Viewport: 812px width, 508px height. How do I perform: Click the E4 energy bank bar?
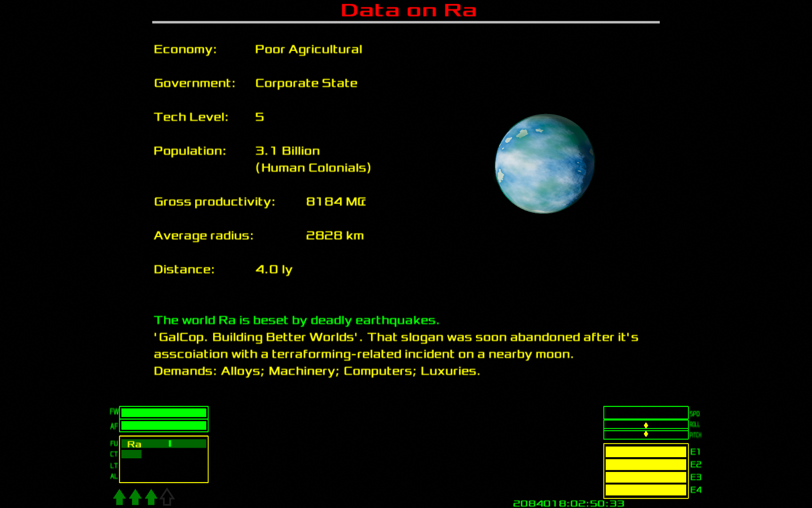(646, 490)
